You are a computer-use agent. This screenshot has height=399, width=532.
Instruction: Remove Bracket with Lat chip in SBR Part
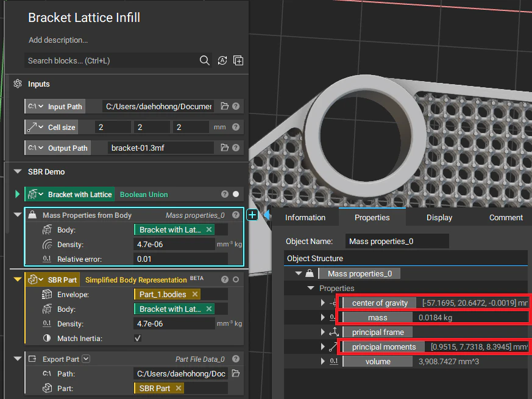coord(209,309)
